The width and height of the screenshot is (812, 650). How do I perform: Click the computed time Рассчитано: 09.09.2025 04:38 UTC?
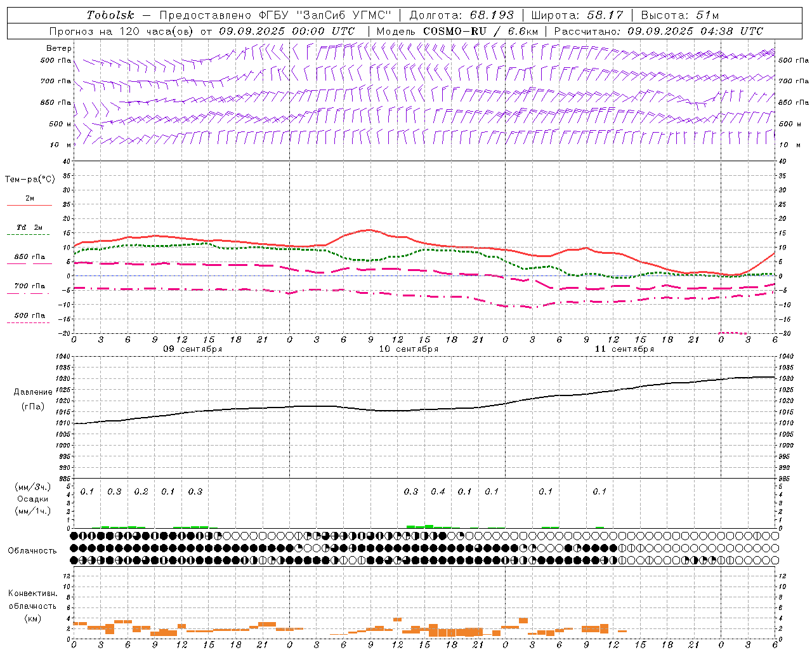click(658, 31)
